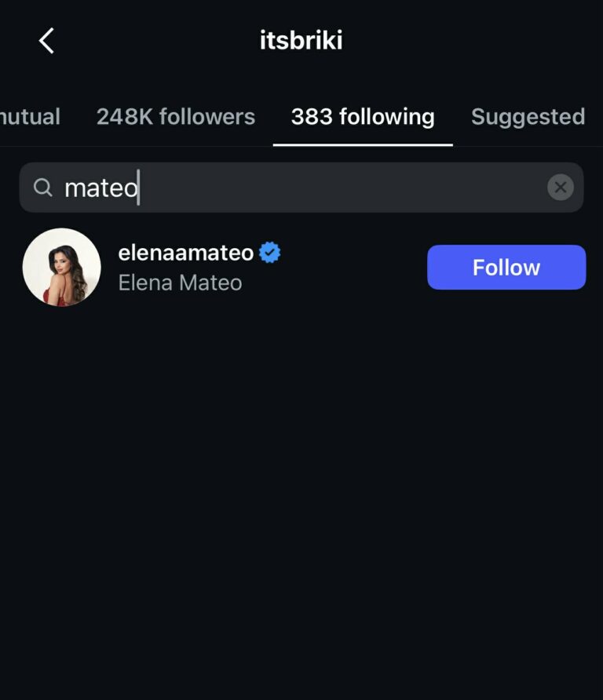
Task: Follow the elenaamateo account
Action: (506, 268)
